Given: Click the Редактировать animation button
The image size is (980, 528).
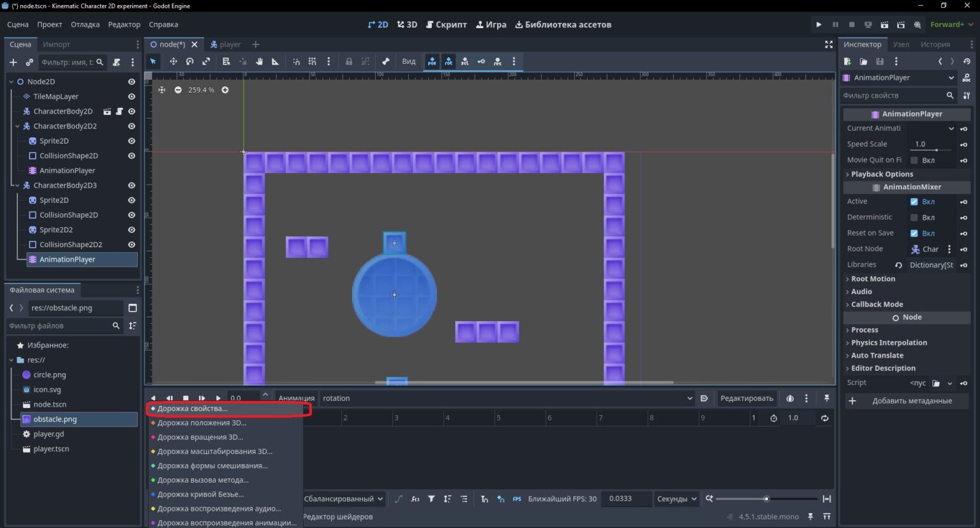Looking at the screenshot, I should point(746,398).
